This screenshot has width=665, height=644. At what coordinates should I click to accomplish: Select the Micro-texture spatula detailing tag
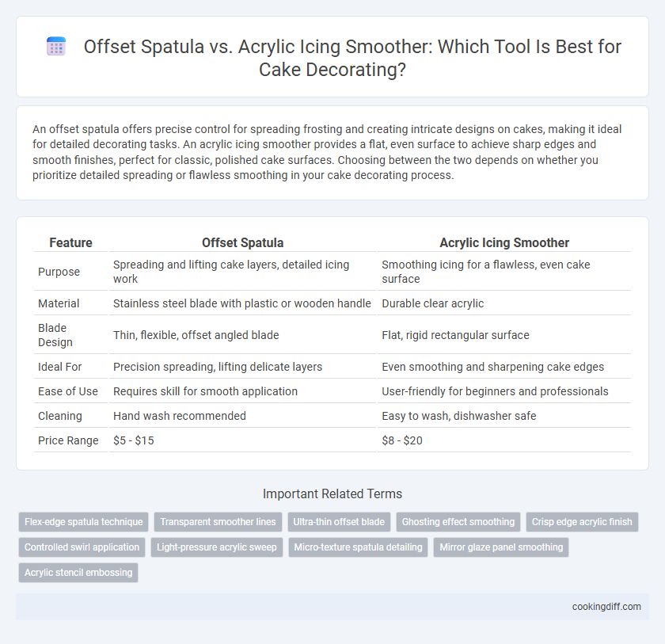pos(359,547)
